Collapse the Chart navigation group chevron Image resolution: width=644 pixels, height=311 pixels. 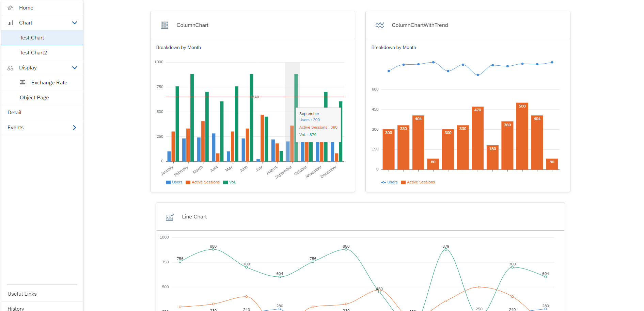click(x=75, y=23)
